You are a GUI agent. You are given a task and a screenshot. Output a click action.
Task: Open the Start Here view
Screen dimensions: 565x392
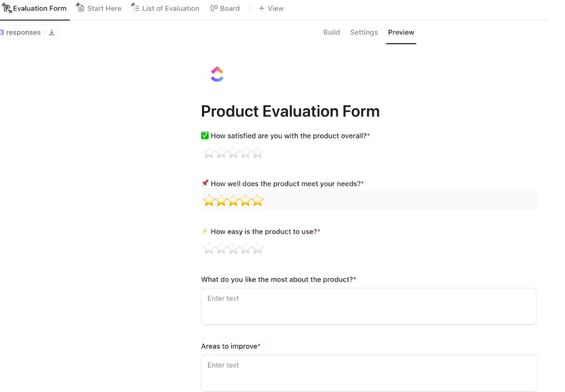click(99, 8)
